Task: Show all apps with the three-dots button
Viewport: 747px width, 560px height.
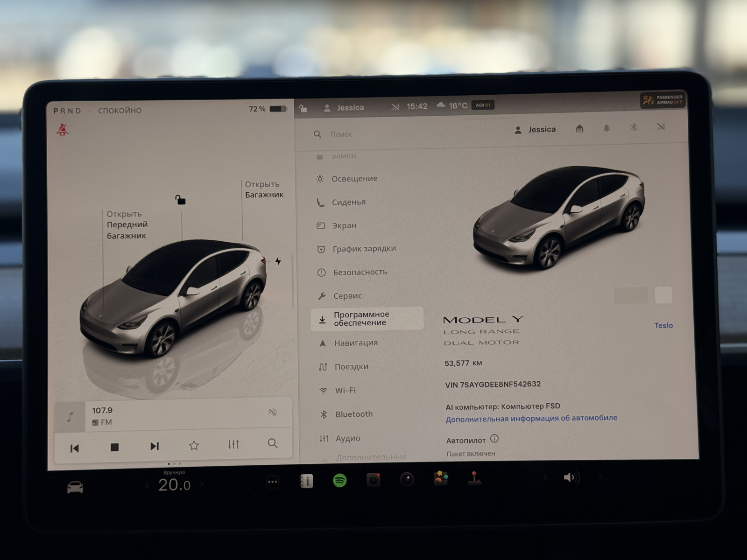Action: click(x=273, y=482)
